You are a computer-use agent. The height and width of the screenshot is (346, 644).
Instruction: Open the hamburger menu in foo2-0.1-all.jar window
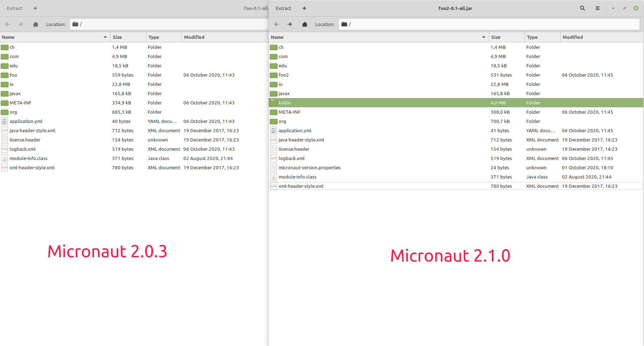pyautogui.click(x=598, y=8)
